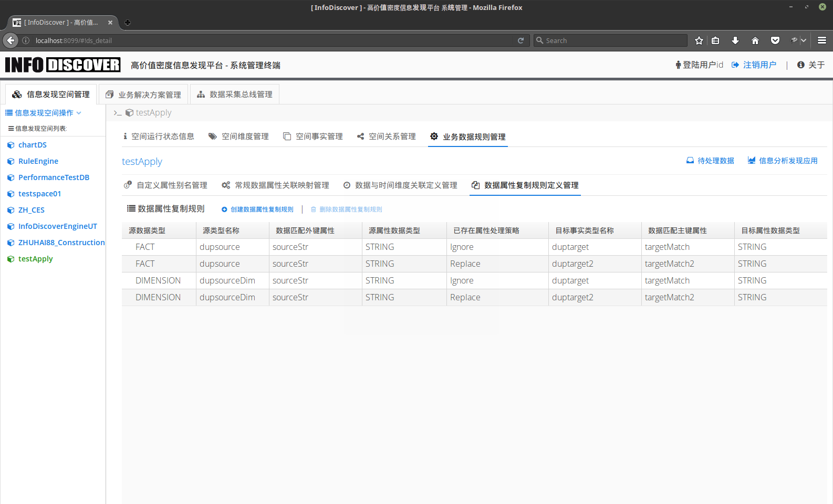Click the cube icon beside chartDS
Screen dimensions: 833x504
[x=11, y=145]
